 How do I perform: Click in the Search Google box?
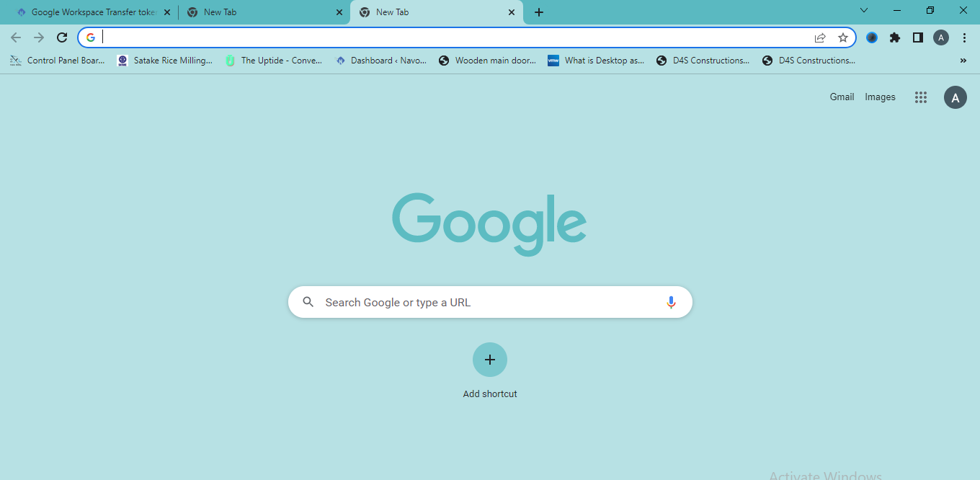point(490,302)
